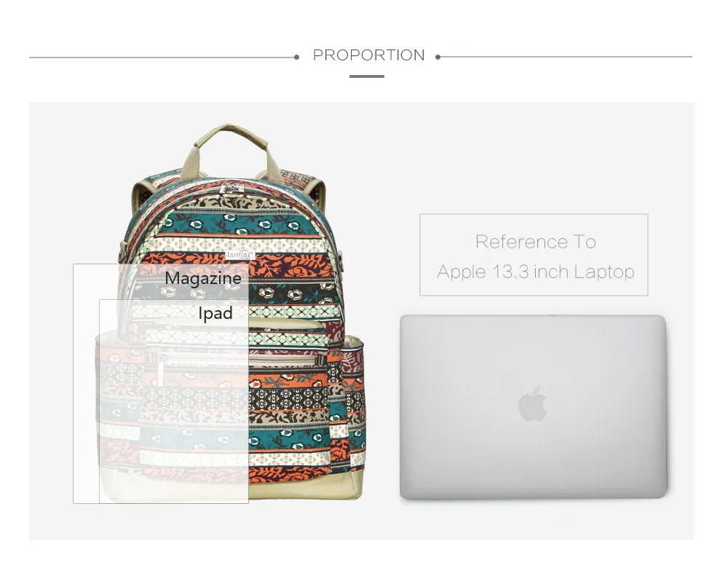
Task: Click the Ipad label on the overlay
Action: (215, 313)
